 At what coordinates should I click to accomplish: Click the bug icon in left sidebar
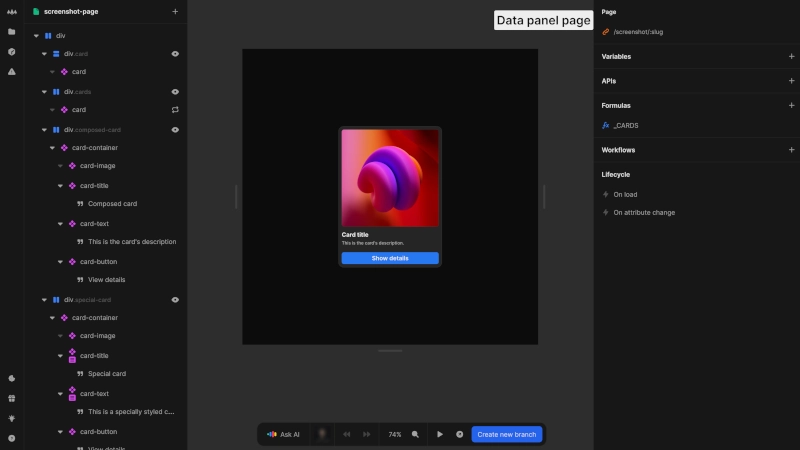(x=12, y=418)
